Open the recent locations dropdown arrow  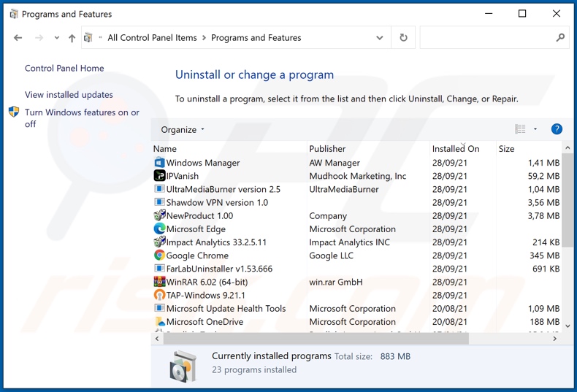pos(57,37)
